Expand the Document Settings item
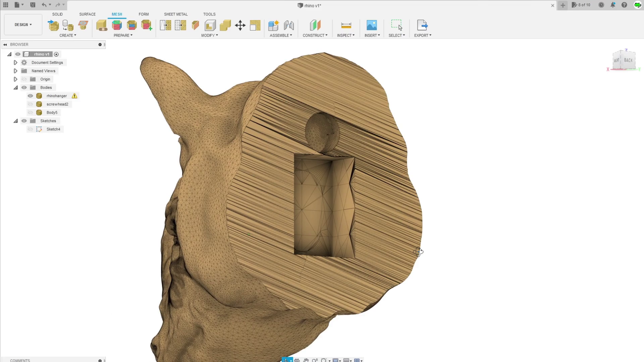Image resolution: width=644 pixels, height=362 pixels. [15, 62]
